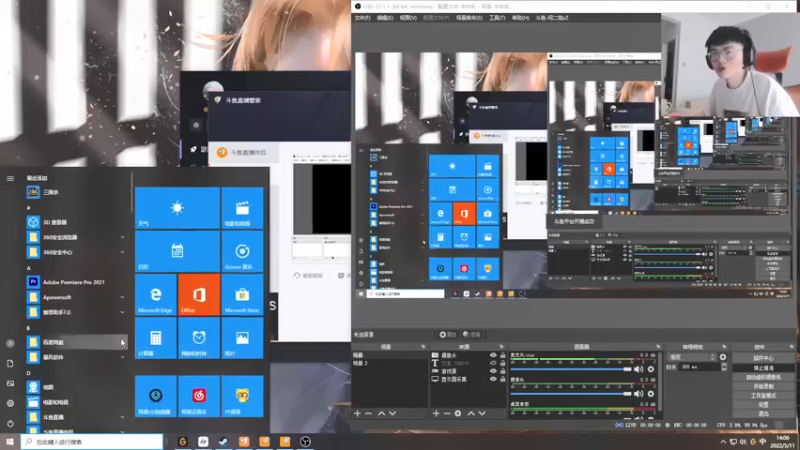Click the Windows Start button
800x450 pixels.
pyautogui.click(x=10, y=442)
